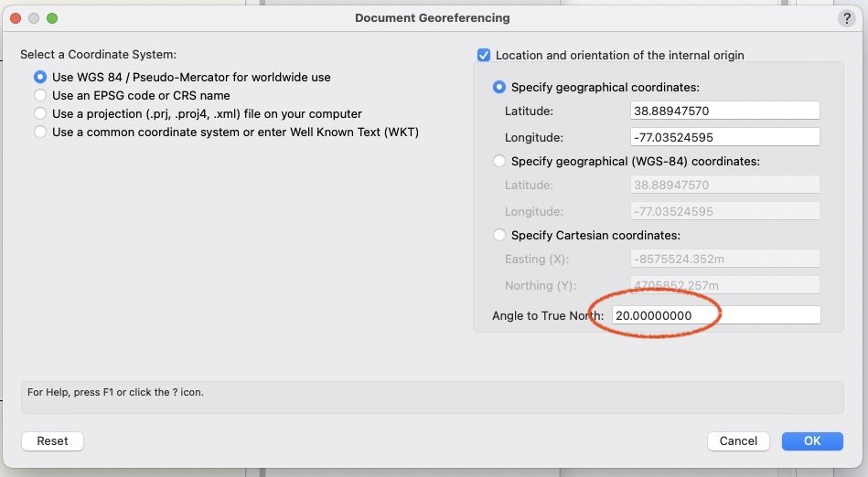Click the yellow minimize window button
This screenshot has height=477, width=868.
34,18
